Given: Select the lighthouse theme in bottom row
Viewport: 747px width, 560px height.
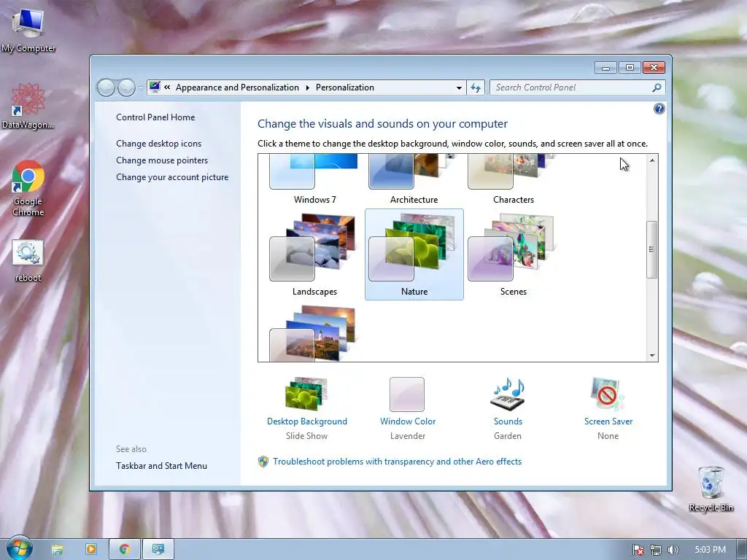Looking at the screenshot, I should click(x=314, y=332).
